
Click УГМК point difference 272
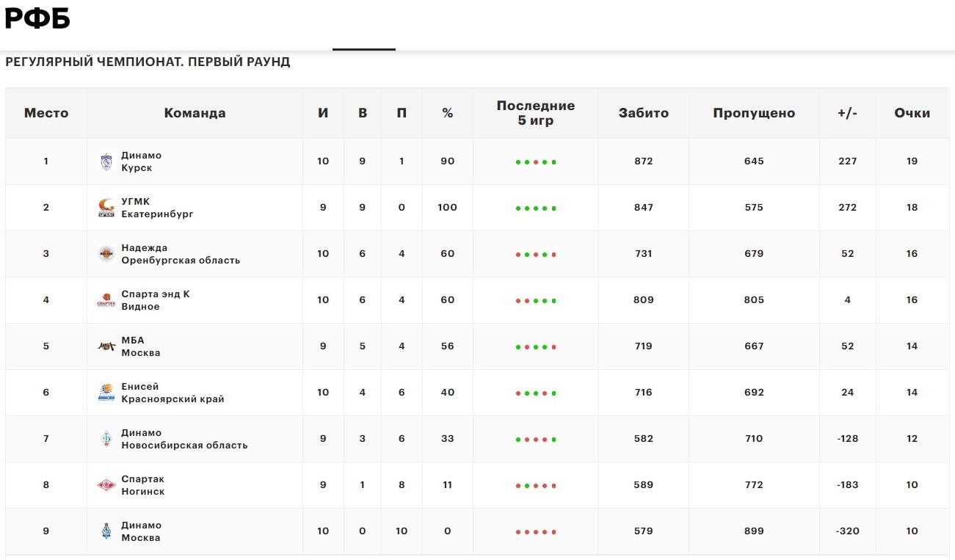(848, 208)
